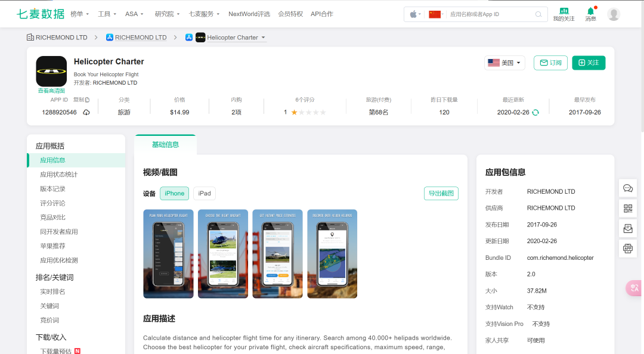Viewport: 644px width, 354px height.
Task: Expand the 榜单 menu
Action: pos(80,14)
